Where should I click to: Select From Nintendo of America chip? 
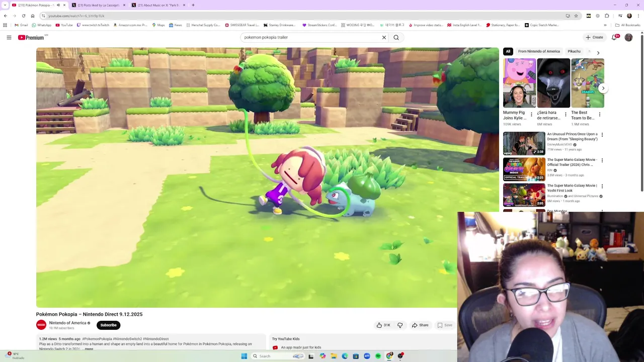tap(539, 51)
